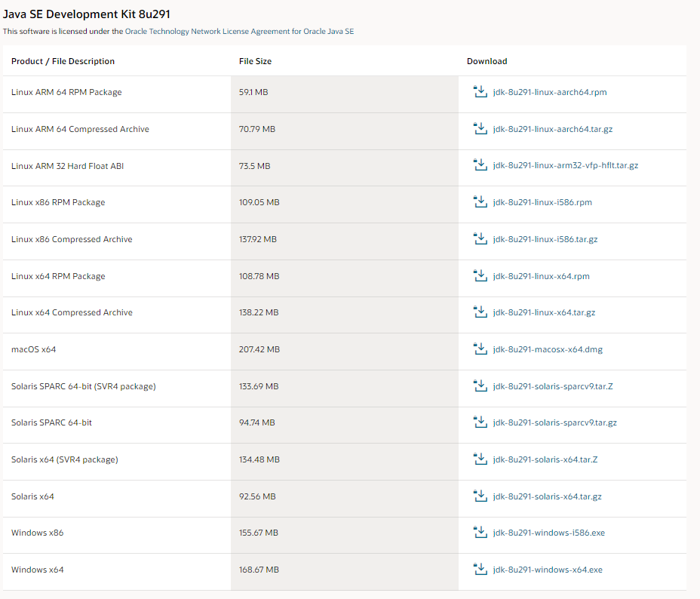Click the 70.79 MB file size cell
The image size is (700, 599).
pyautogui.click(x=345, y=131)
